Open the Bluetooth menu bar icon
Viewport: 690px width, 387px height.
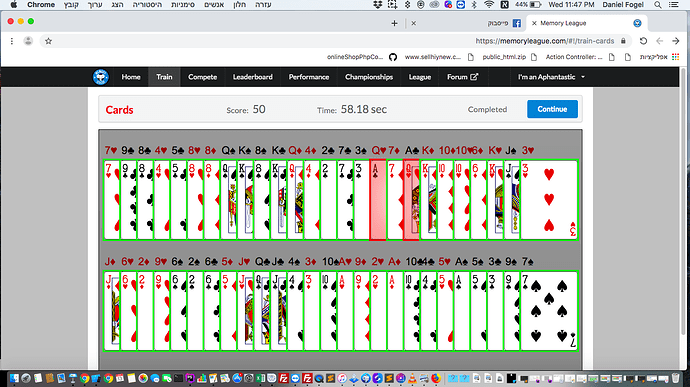[474, 5]
